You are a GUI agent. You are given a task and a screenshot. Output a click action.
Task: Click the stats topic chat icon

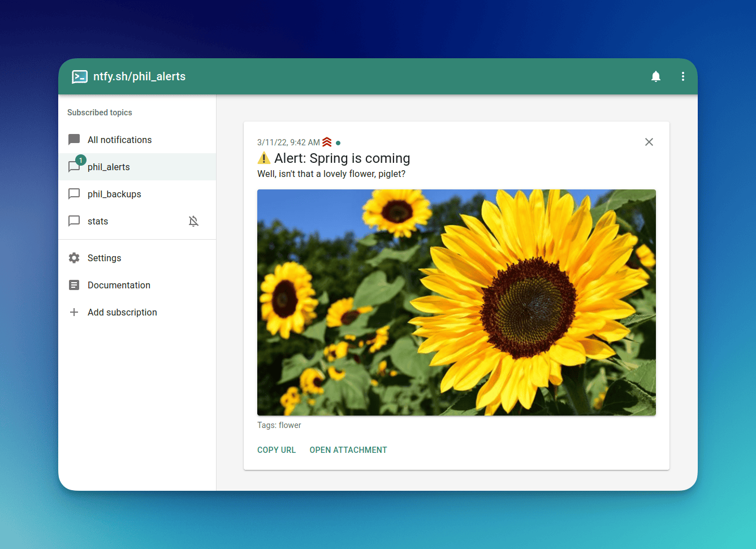click(x=74, y=221)
